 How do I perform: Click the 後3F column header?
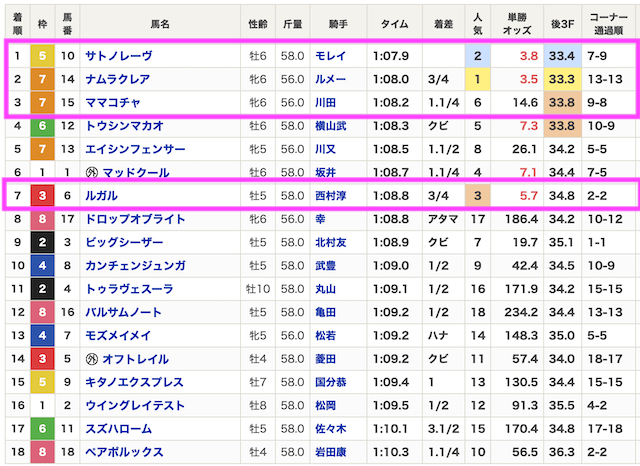coord(562,24)
